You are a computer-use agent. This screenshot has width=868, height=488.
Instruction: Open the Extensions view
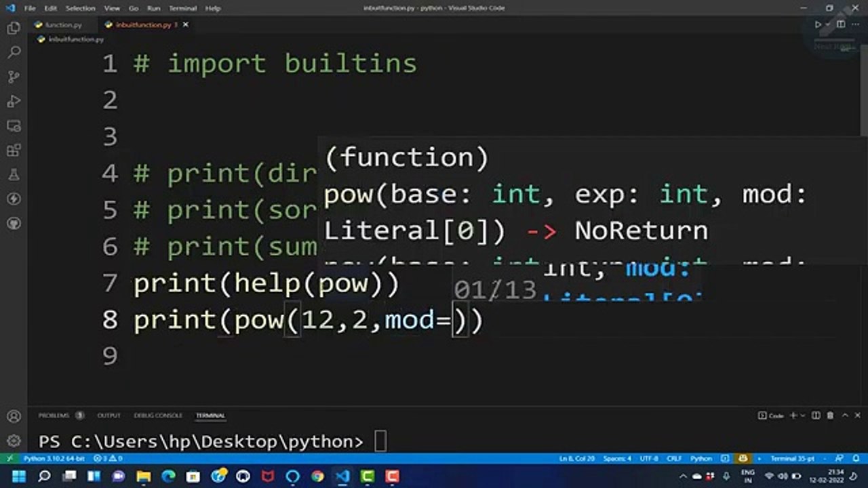point(14,150)
